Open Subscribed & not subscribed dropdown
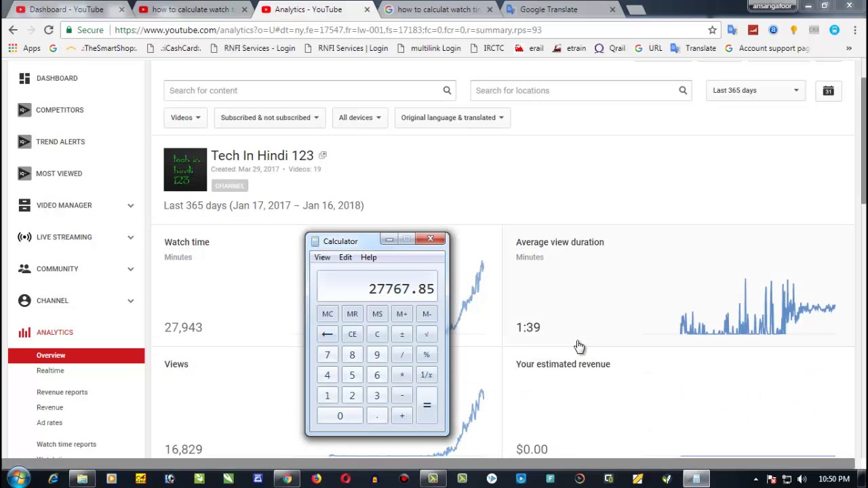The image size is (868, 488). pyautogui.click(x=269, y=117)
